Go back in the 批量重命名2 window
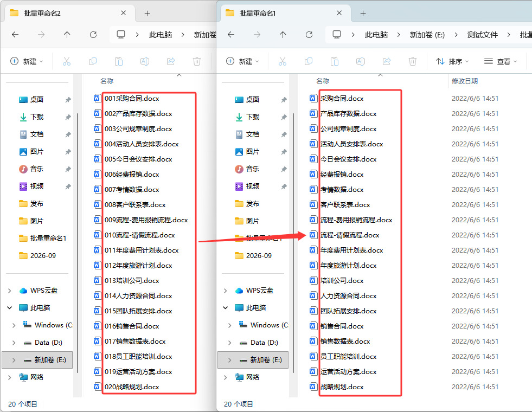 coord(15,35)
